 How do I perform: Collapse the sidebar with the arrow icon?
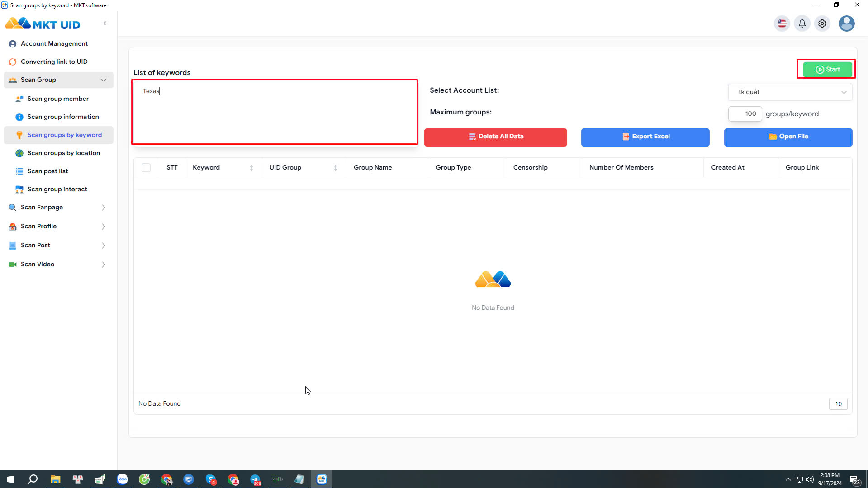pyautogui.click(x=105, y=23)
